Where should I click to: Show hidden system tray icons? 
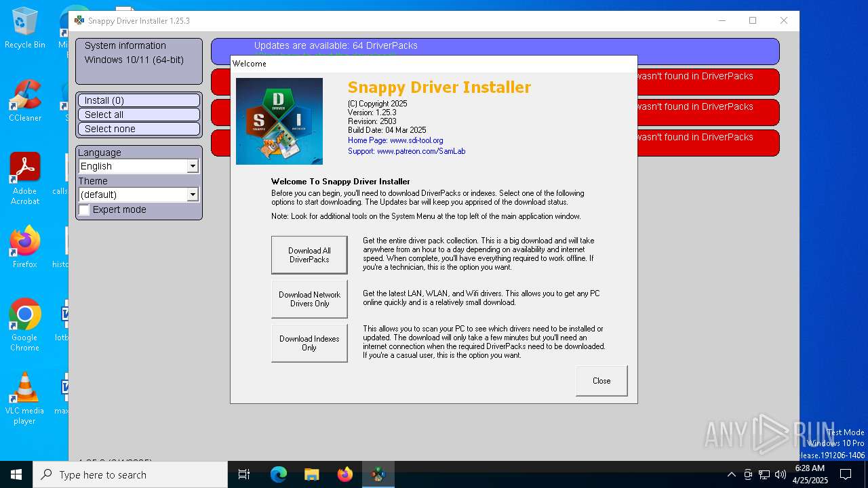[x=731, y=474]
